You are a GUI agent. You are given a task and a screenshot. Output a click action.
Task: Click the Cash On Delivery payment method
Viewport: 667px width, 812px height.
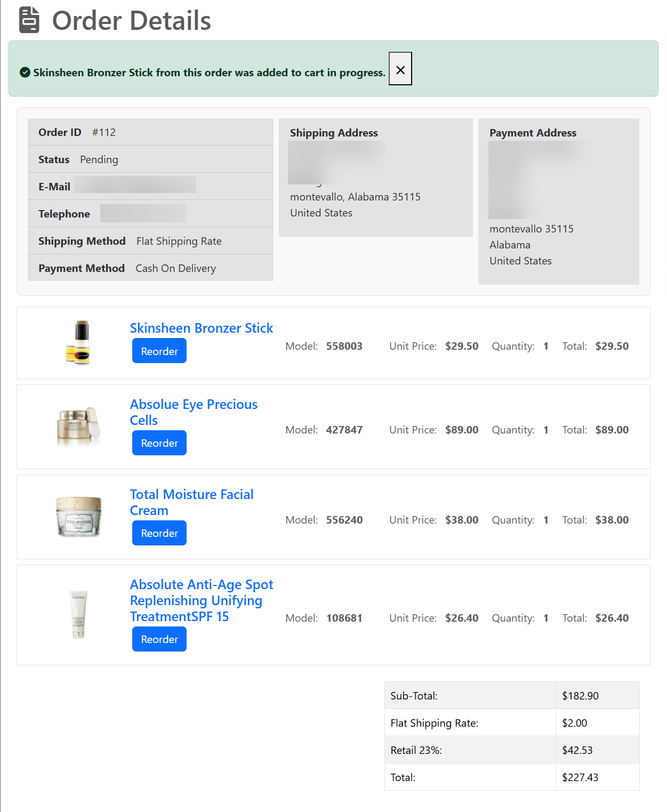coord(175,268)
